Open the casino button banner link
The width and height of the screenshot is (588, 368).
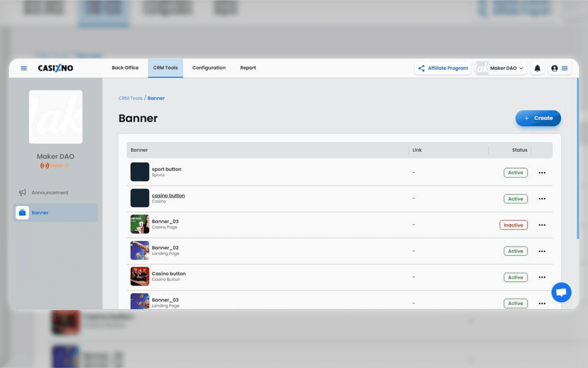[x=168, y=195]
